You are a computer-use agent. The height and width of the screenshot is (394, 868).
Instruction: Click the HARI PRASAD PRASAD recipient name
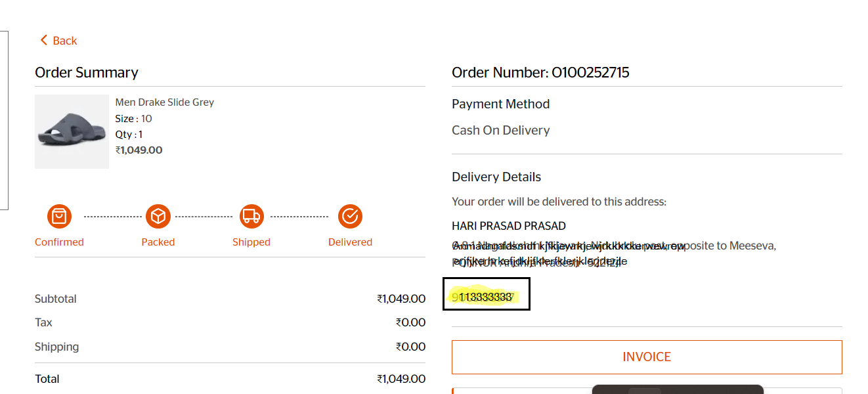[509, 226]
